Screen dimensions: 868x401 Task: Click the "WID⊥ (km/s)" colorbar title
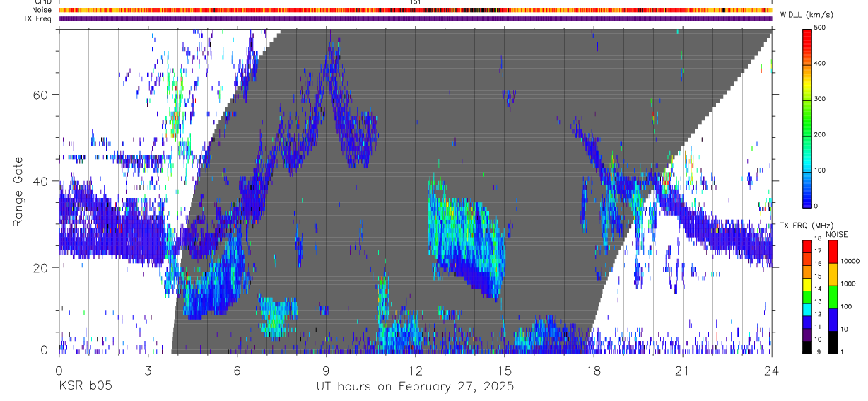(806, 15)
